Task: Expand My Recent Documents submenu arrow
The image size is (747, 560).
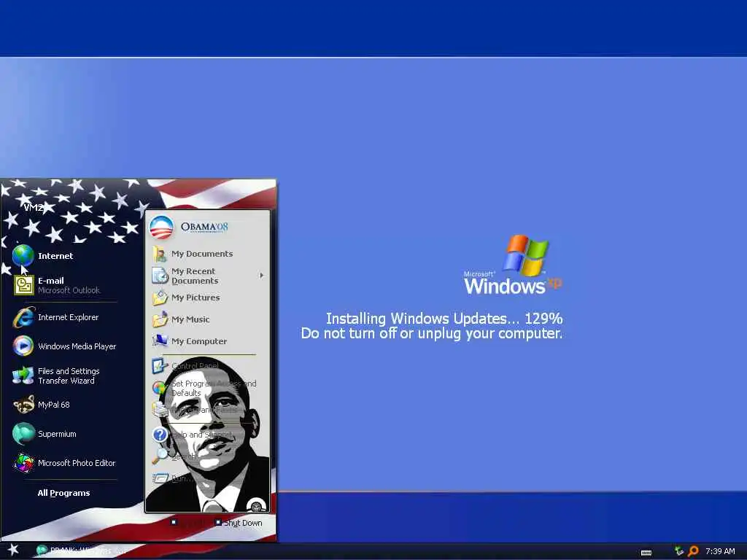Action: (x=262, y=275)
